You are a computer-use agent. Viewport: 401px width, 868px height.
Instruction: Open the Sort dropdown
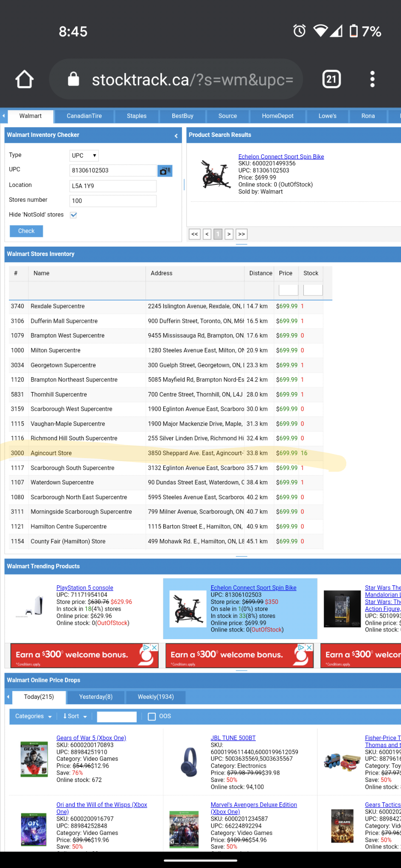pos(75,716)
